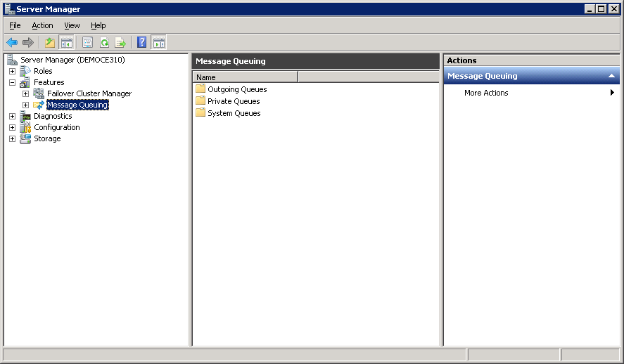Click the Refresh toolbar icon
Viewport: 624px width, 364px height.
click(x=104, y=43)
